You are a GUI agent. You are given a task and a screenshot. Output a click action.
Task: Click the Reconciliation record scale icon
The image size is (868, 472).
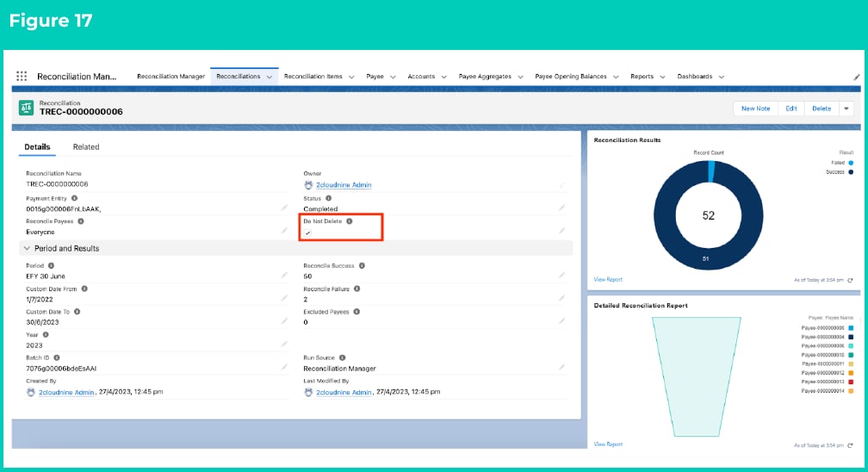26,108
